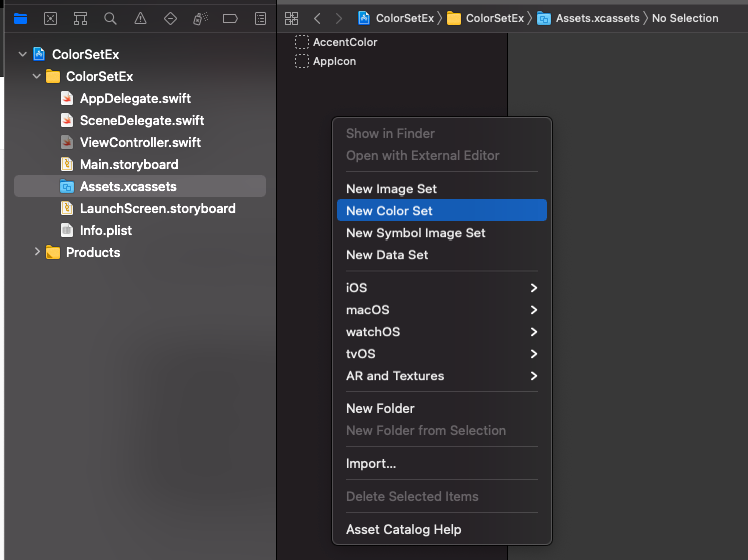This screenshot has height=560, width=748.
Task: Open the Project navigator folder icon
Action: coord(21,19)
